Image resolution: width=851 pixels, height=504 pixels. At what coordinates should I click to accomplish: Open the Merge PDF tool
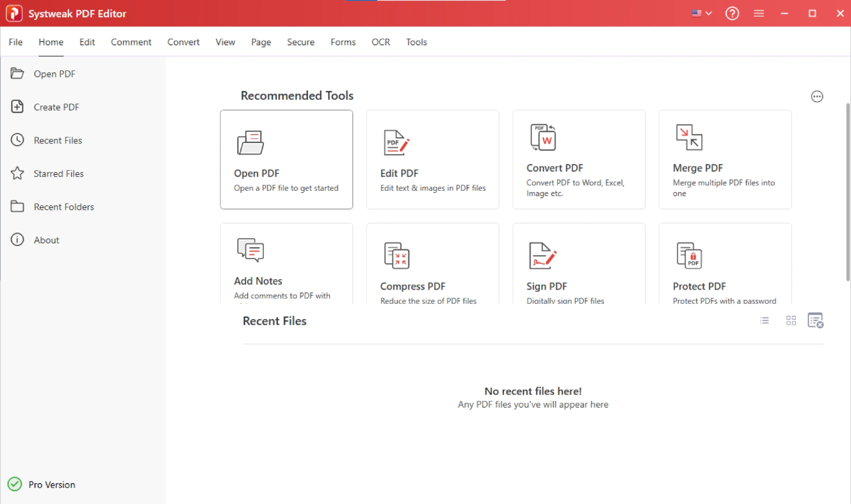(x=724, y=160)
